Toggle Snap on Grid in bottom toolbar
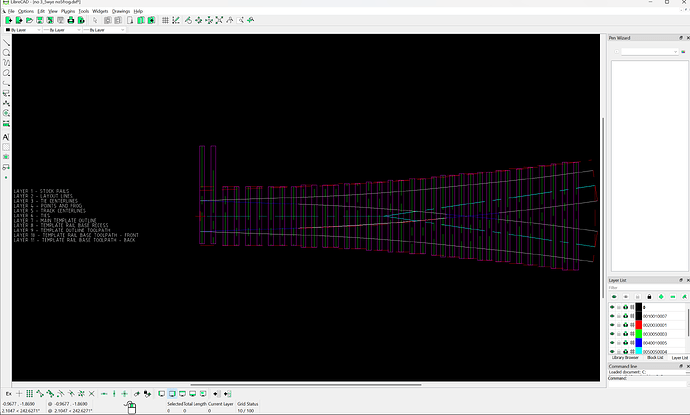This screenshot has height=415, width=690. click(x=28, y=394)
